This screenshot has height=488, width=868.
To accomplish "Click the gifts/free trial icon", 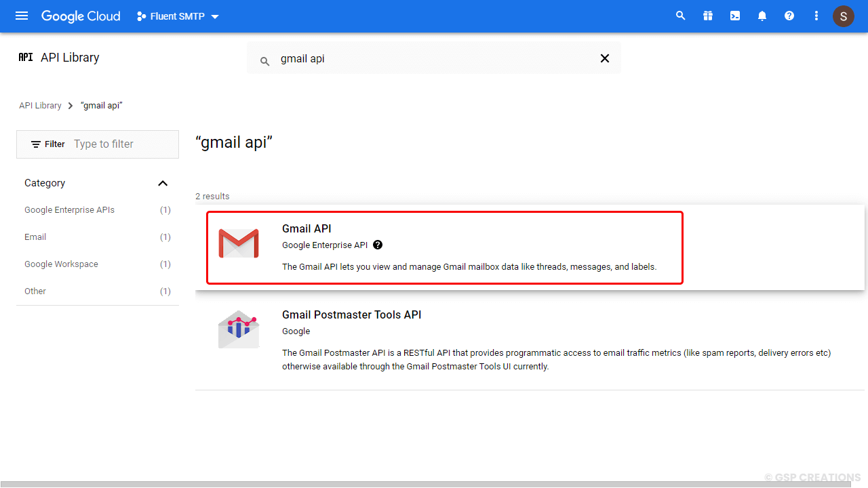I will [x=707, y=16].
